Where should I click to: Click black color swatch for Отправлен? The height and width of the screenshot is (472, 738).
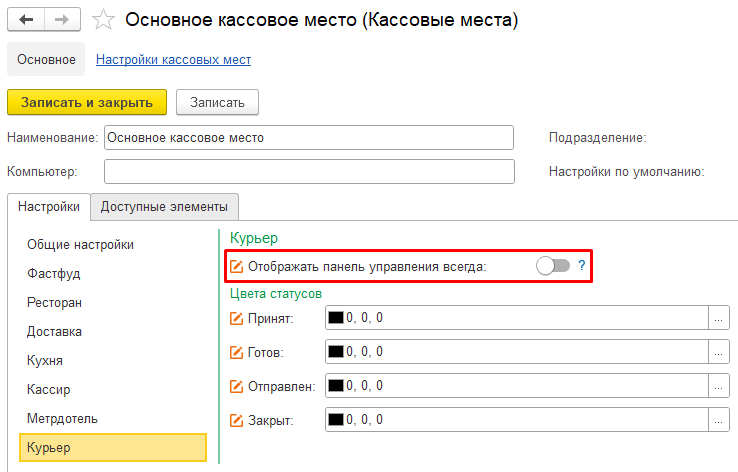(x=336, y=385)
